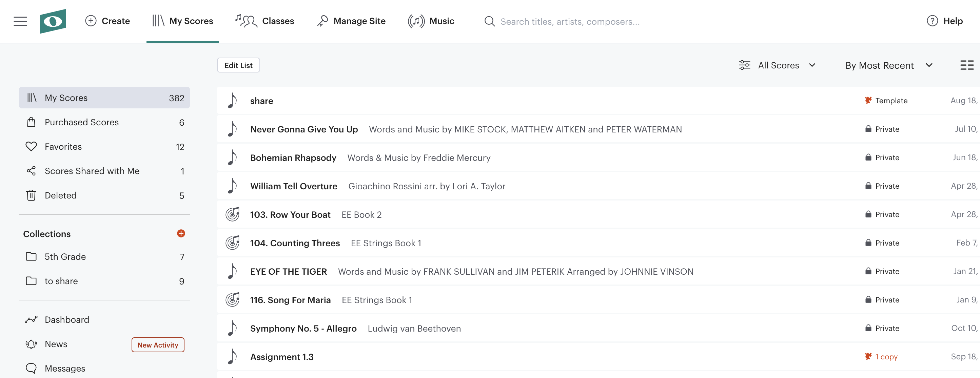Click the All Scores filter sliders icon
980x378 pixels.
click(x=744, y=65)
